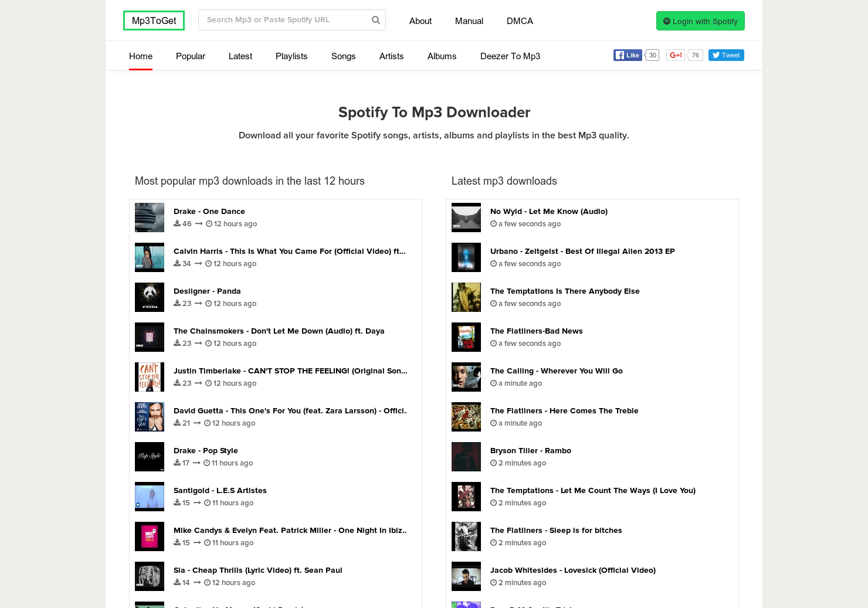
Task: Open the DMCA page
Action: tap(519, 21)
